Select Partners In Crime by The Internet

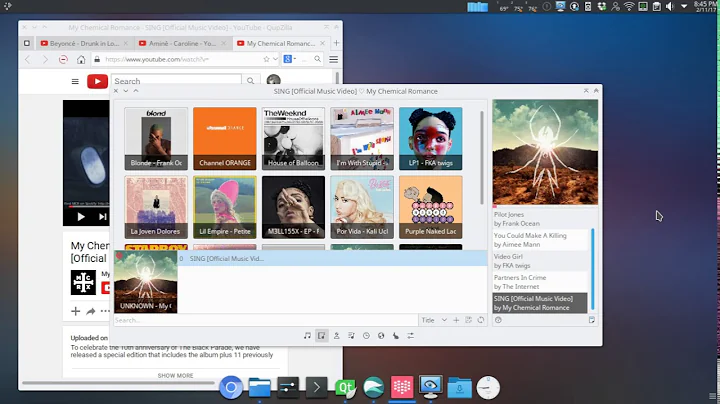pyautogui.click(x=540, y=282)
